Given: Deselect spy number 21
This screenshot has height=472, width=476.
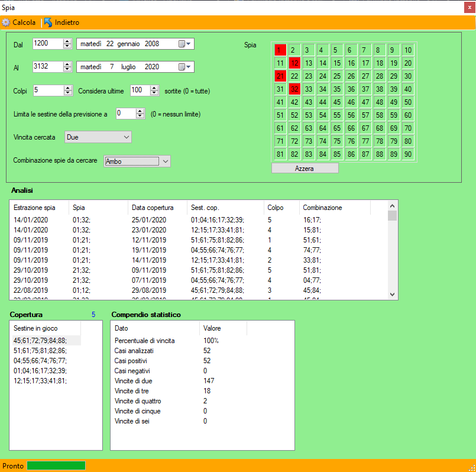Looking at the screenshot, I should point(280,76).
